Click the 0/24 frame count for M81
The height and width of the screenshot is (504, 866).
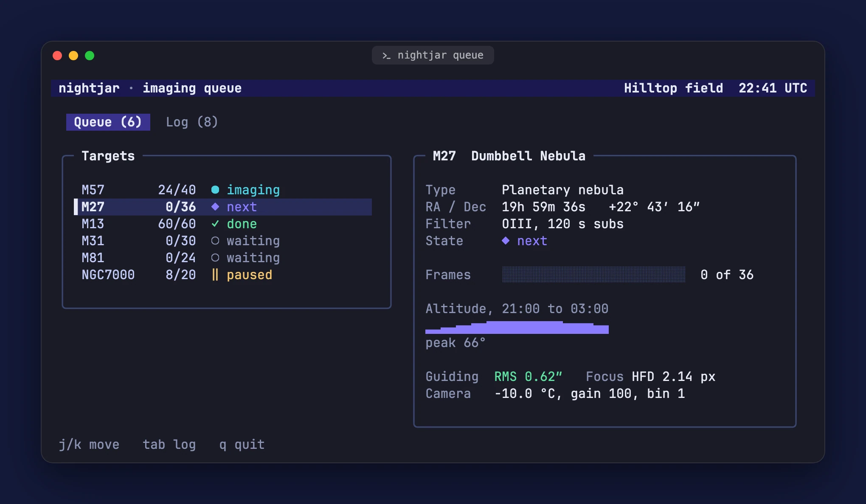tap(181, 258)
